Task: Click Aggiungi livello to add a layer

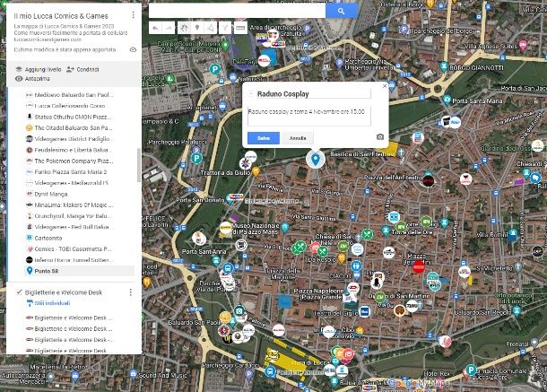Action: pos(39,69)
